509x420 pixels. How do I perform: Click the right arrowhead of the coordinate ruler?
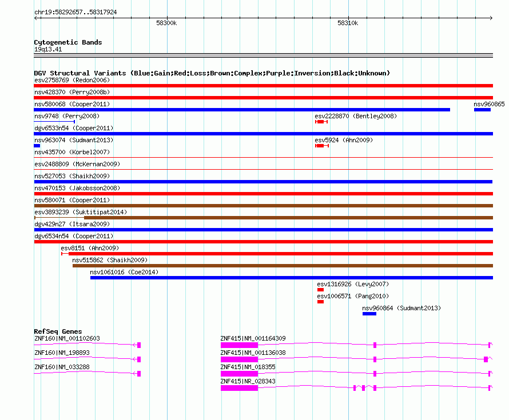[x=491, y=18]
